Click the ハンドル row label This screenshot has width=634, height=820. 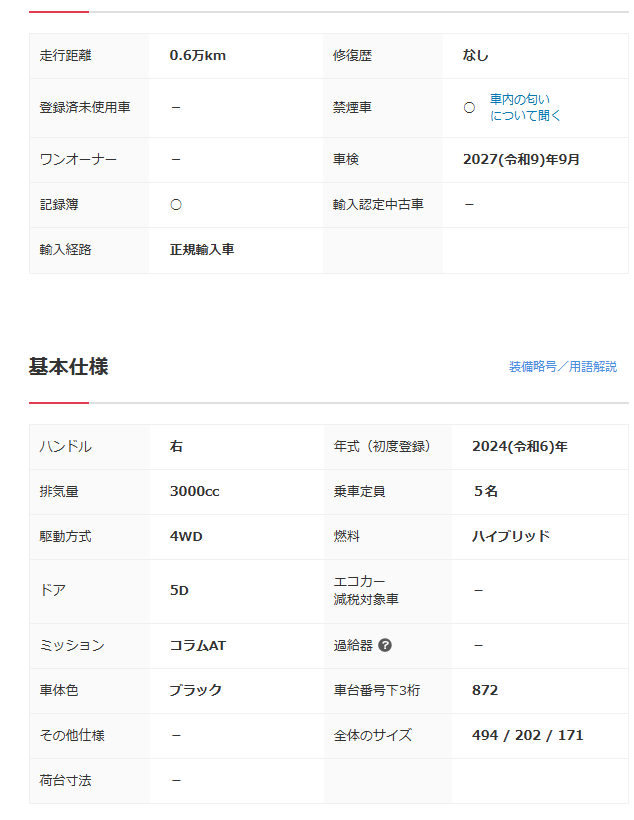[65, 447]
